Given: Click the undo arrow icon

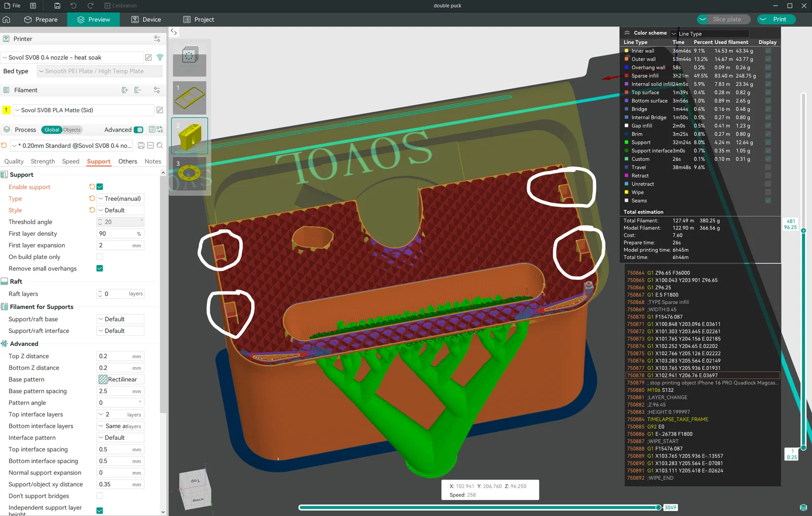Looking at the screenshot, I should [74, 6].
